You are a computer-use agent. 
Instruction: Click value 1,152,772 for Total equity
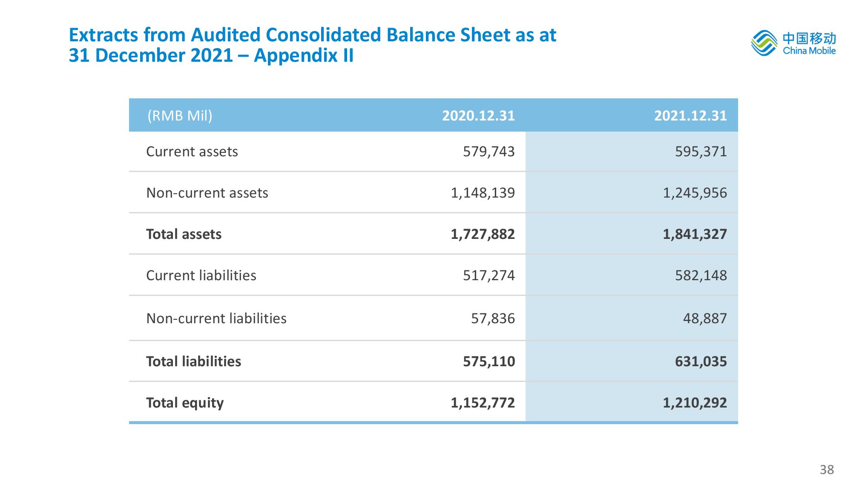click(483, 403)
